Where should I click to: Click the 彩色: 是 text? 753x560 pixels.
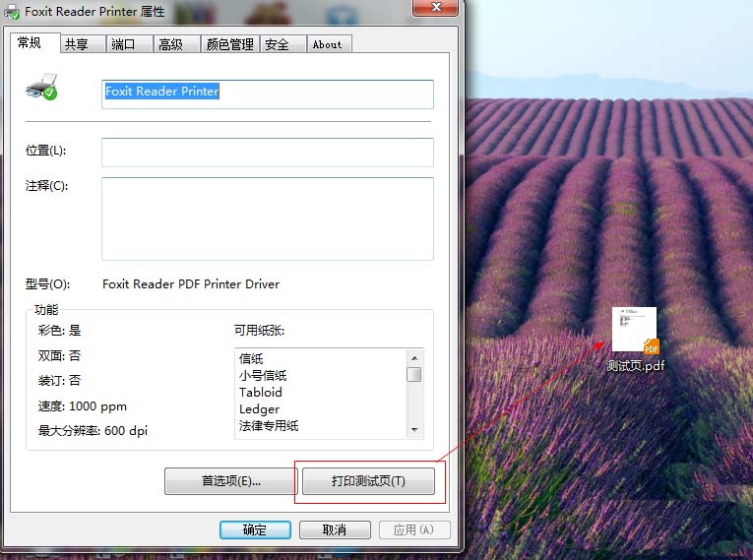tap(59, 331)
